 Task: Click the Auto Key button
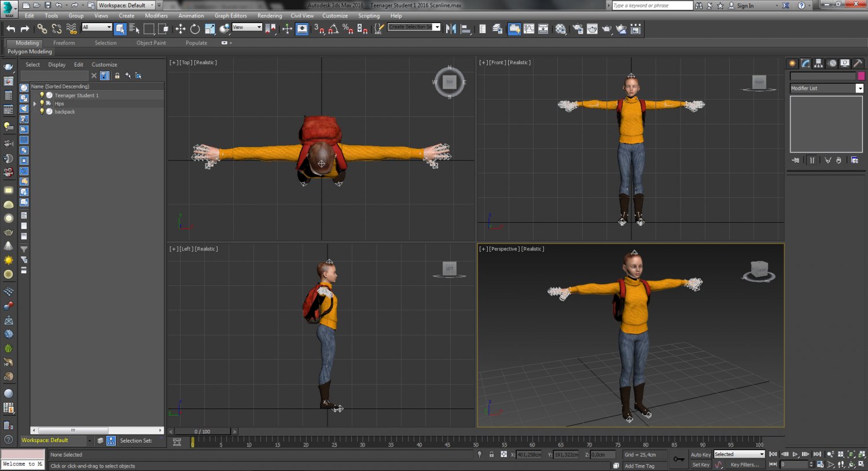coord(700,455)
